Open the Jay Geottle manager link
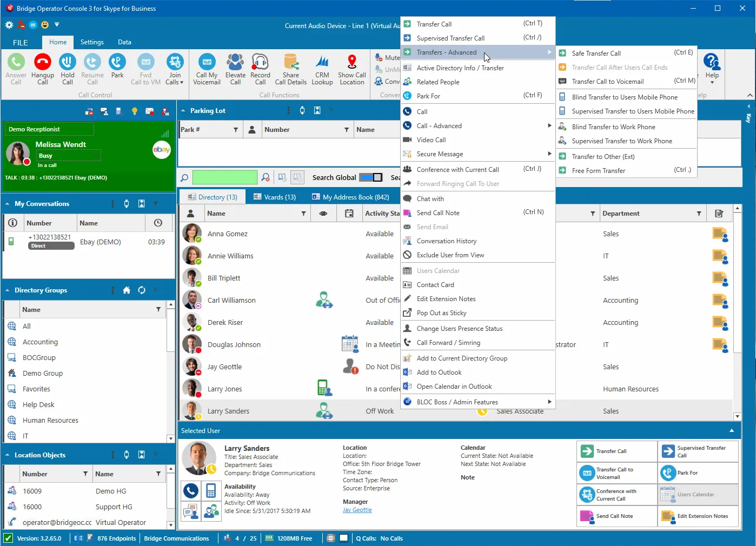Image resolution: width=756 pixels, height=546 pixels. [357, 510]
